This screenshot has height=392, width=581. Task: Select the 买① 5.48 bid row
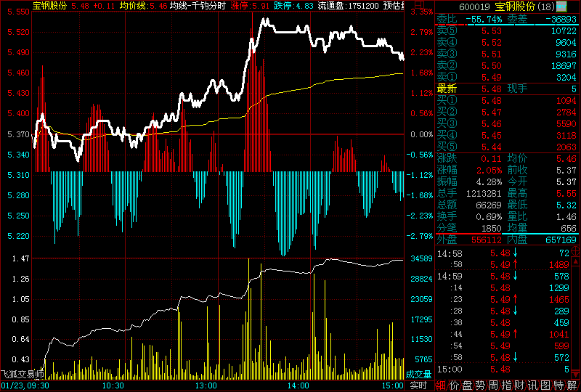point(506,100)
